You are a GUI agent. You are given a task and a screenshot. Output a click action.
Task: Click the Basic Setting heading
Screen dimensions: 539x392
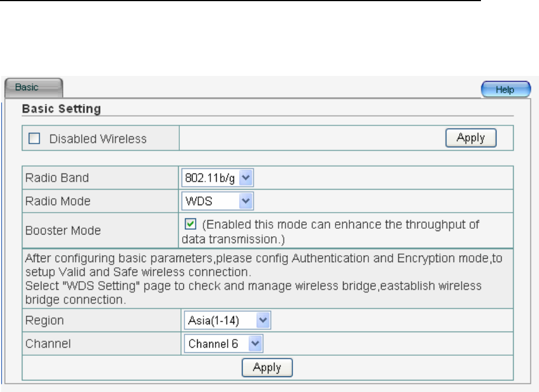(61, 109)
